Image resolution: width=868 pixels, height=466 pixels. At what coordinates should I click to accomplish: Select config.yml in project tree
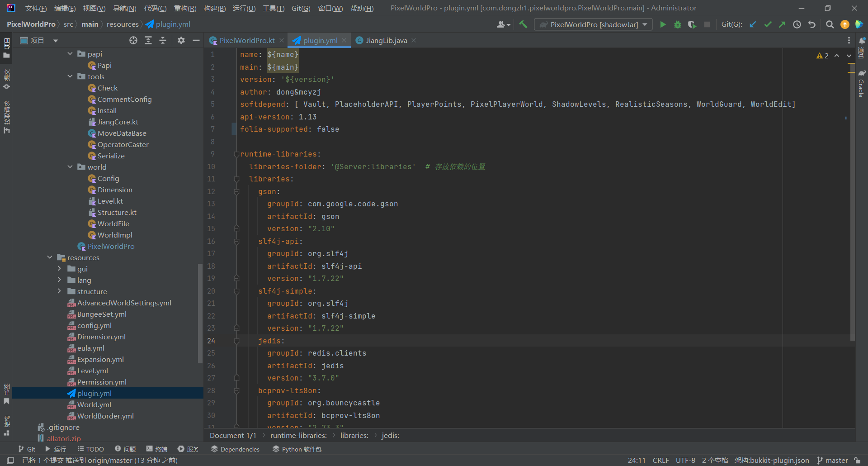[x=94, y=325]
